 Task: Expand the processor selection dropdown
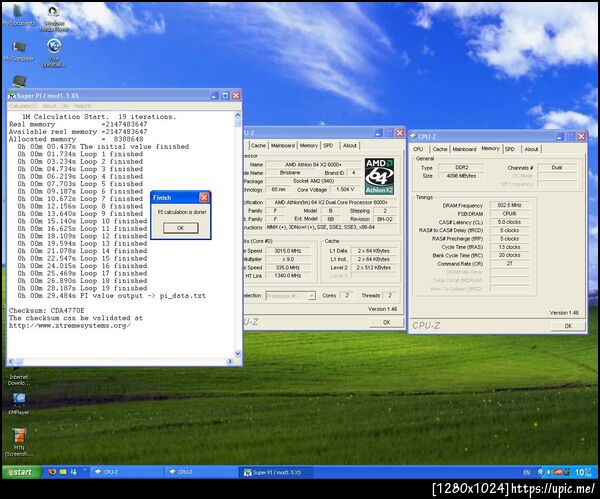(x=312, y=295)
